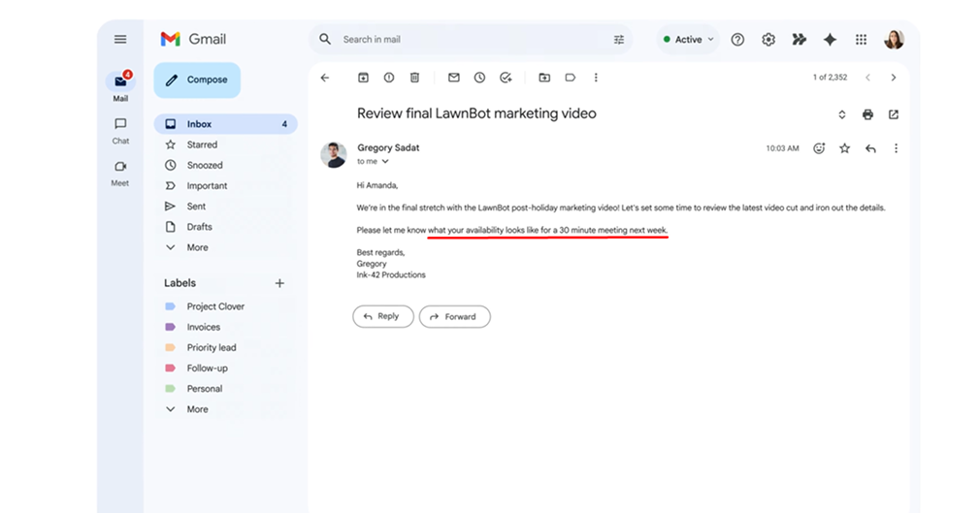Screen dimensions: 980x513
Task: Snooze this email with clock icon
Action: click(479, 78)
